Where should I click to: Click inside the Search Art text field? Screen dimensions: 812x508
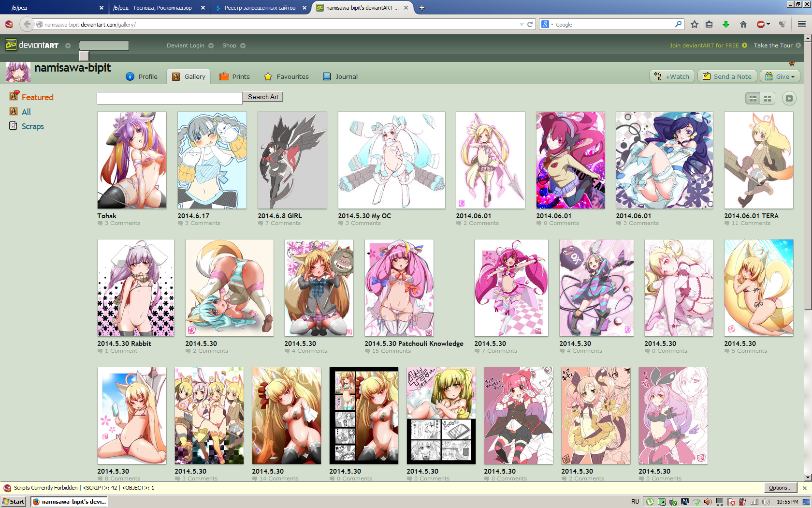pyautogui.click(x=169, y=98)
